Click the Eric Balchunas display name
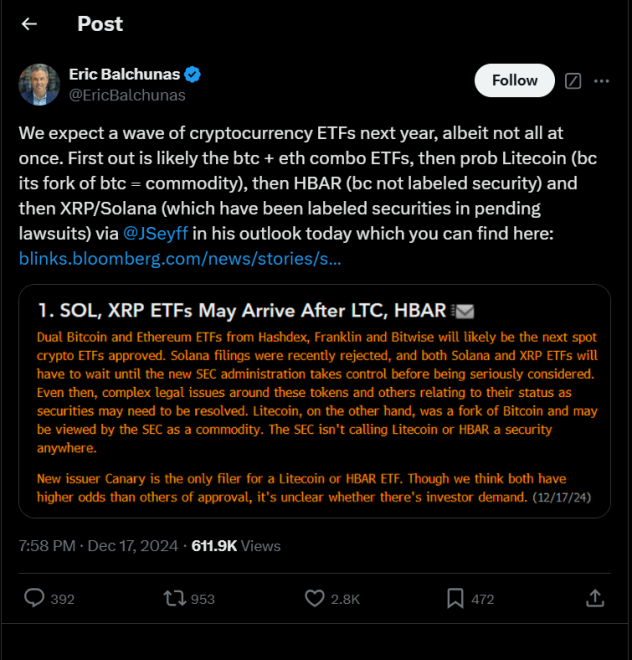The width and height of the screenshot is (632, 660). pos(125,75)
